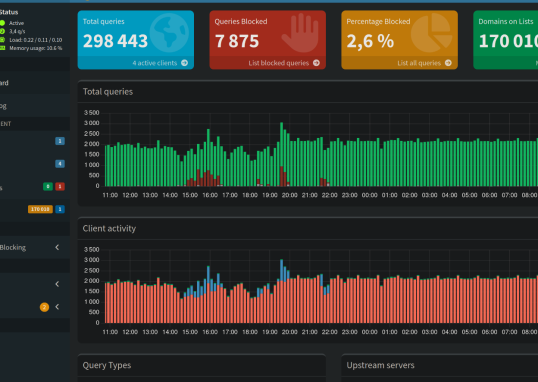The height and width of the screenshot is (382, 538).
Task: Click the red badge next to green 0
Action: click(60, 186)
